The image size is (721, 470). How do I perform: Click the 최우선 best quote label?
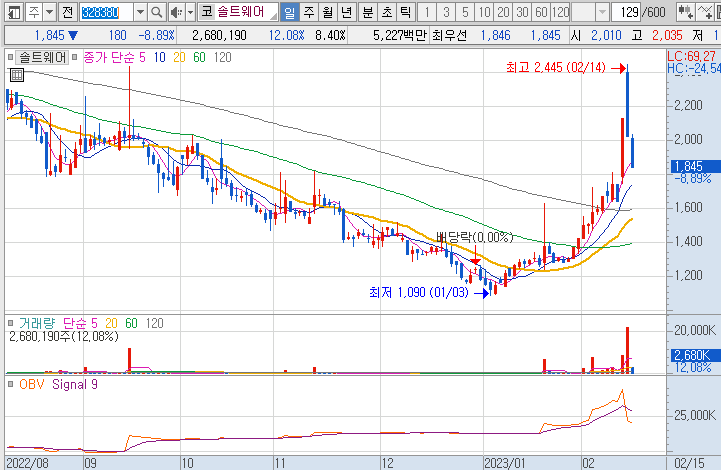point(450,35)
